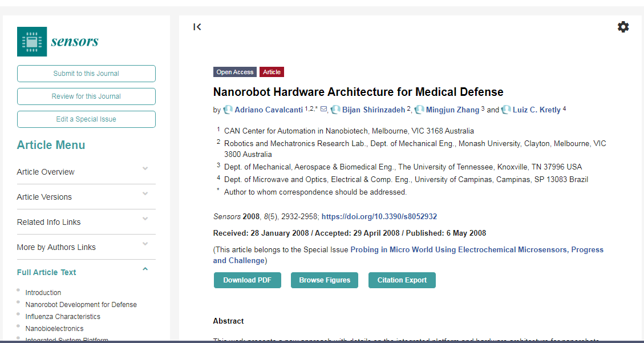The image size is (644, 343).
Task: Click the Received: 28 January 2008 dates line
Action: tap(350, 233)
